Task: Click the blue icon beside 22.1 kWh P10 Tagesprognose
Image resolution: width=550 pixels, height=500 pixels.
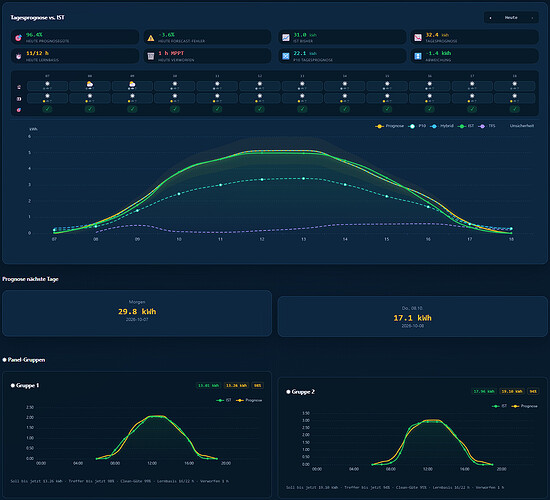Action: coord(286,56)
